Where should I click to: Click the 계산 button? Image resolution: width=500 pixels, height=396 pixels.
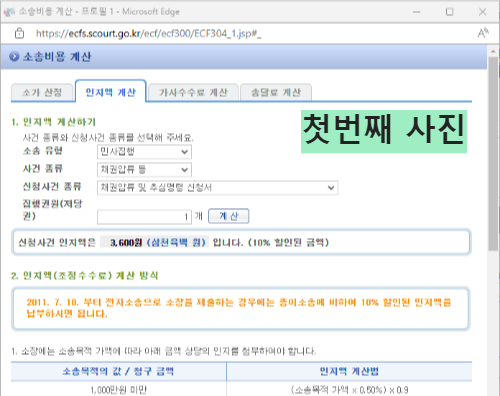(x=229, y=216)
